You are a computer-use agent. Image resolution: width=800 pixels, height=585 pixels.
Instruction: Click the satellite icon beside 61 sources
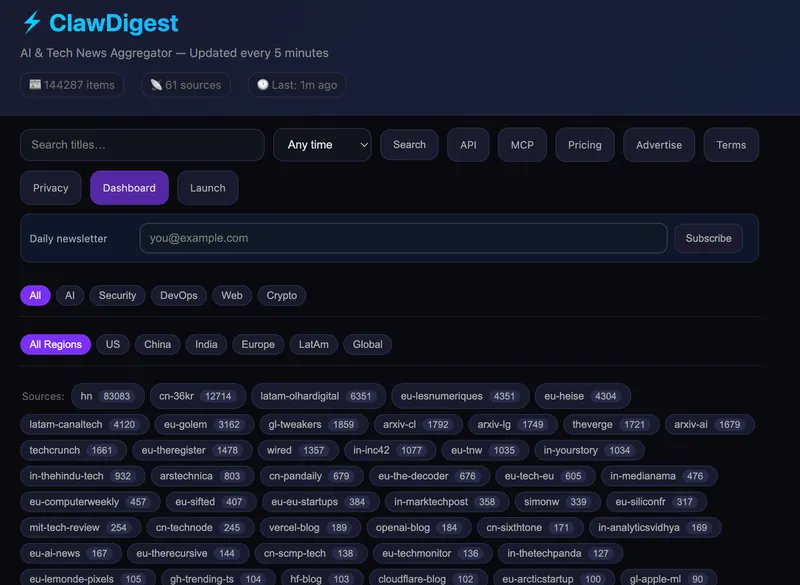tap(156, 85)
